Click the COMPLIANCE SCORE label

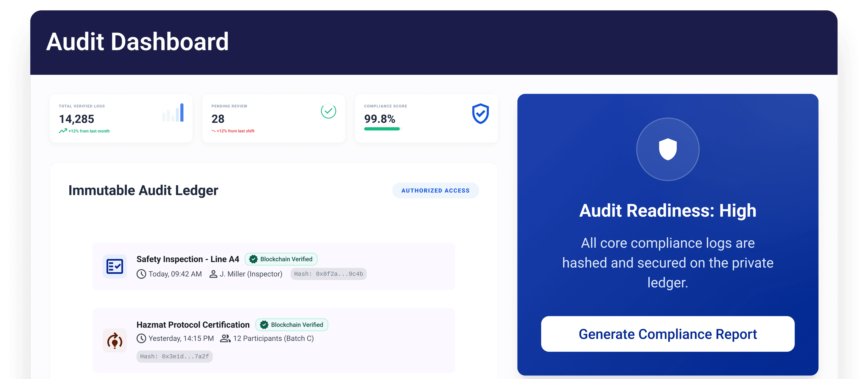point(385,106)
